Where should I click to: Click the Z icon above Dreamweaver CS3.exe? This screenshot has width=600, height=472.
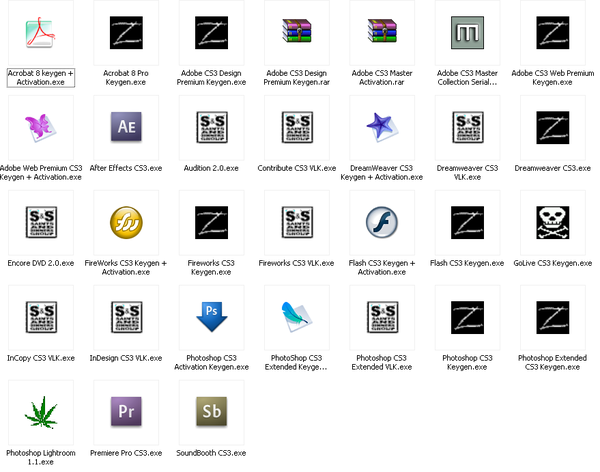pyautogui.click(x=553, y=127)
